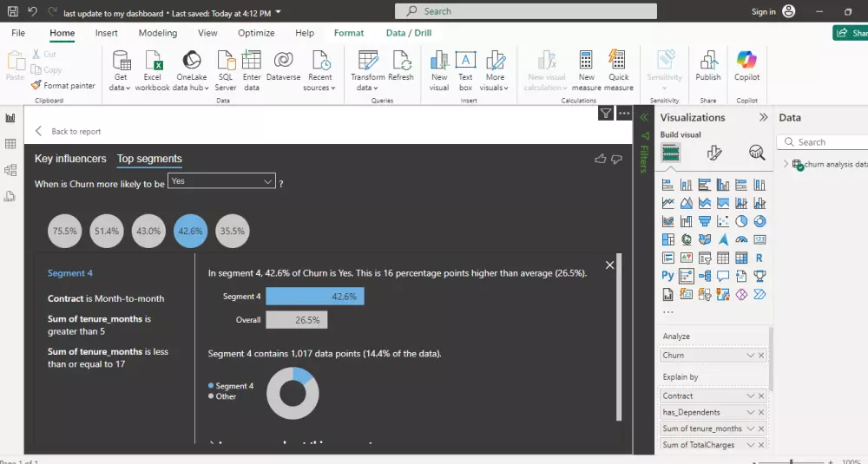Choose the Azure Maps visual
The image size is (868, 464).
coord(723,239)
